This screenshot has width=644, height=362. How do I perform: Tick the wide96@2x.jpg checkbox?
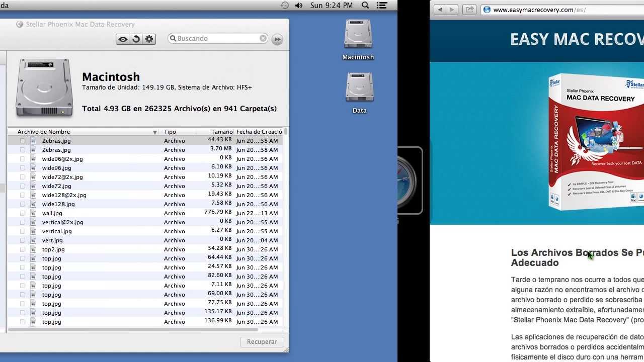pyautogui.click(x=23, y=159)
